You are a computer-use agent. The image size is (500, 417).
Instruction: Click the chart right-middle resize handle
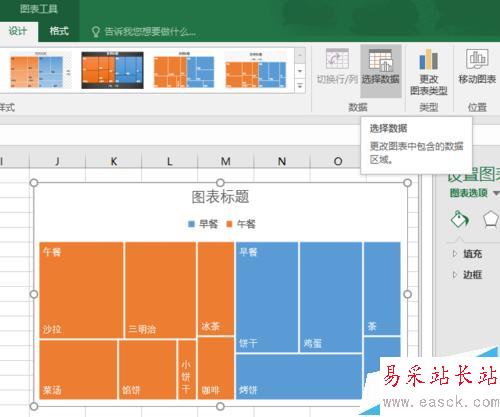[407, 294]
